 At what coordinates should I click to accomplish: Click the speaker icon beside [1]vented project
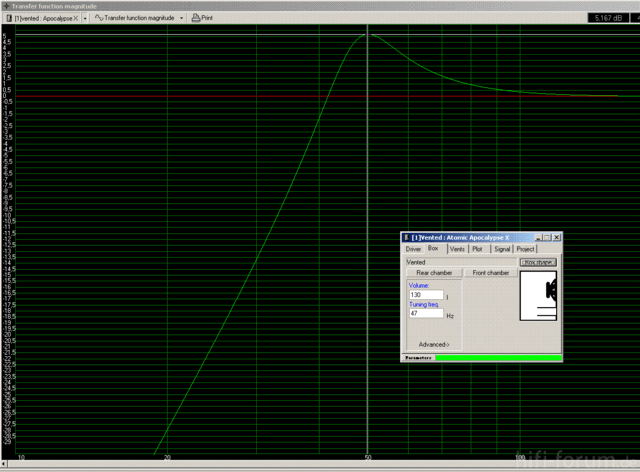click(9, 18)
